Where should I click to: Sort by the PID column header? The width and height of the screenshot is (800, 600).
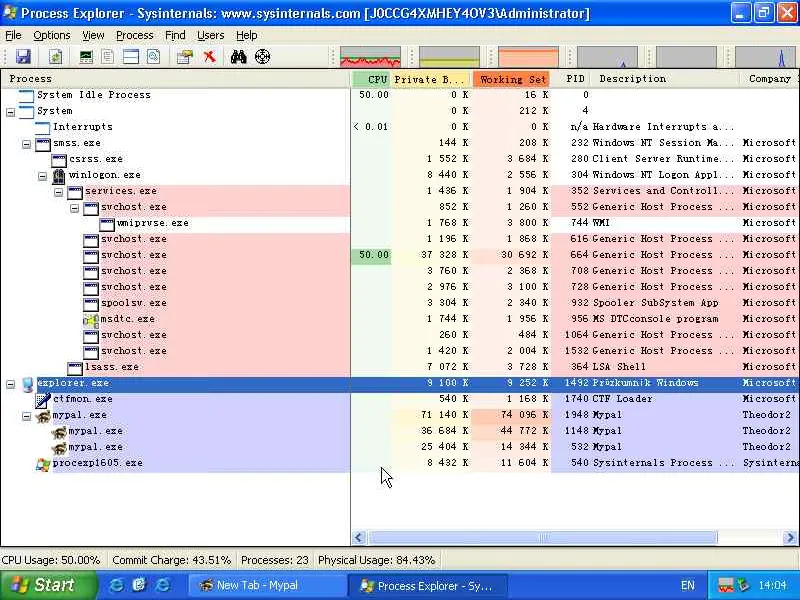[x=571, y=79]
